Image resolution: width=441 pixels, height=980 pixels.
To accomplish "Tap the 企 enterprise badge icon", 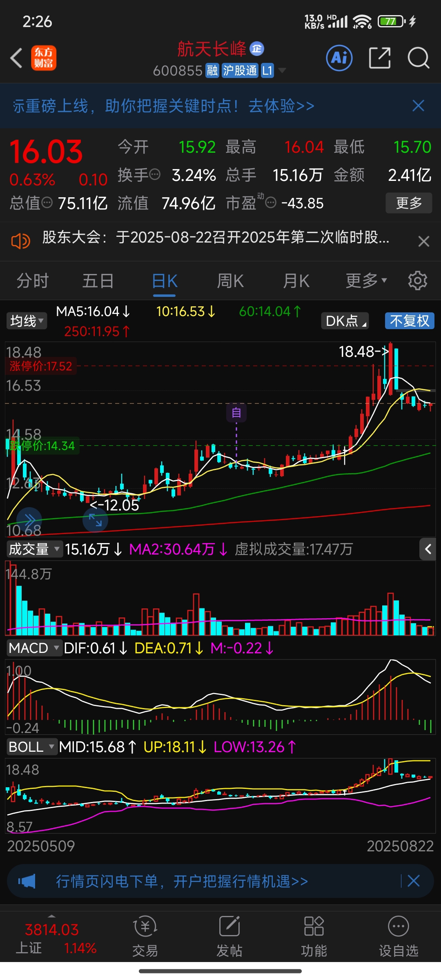I will pos(257,49).
